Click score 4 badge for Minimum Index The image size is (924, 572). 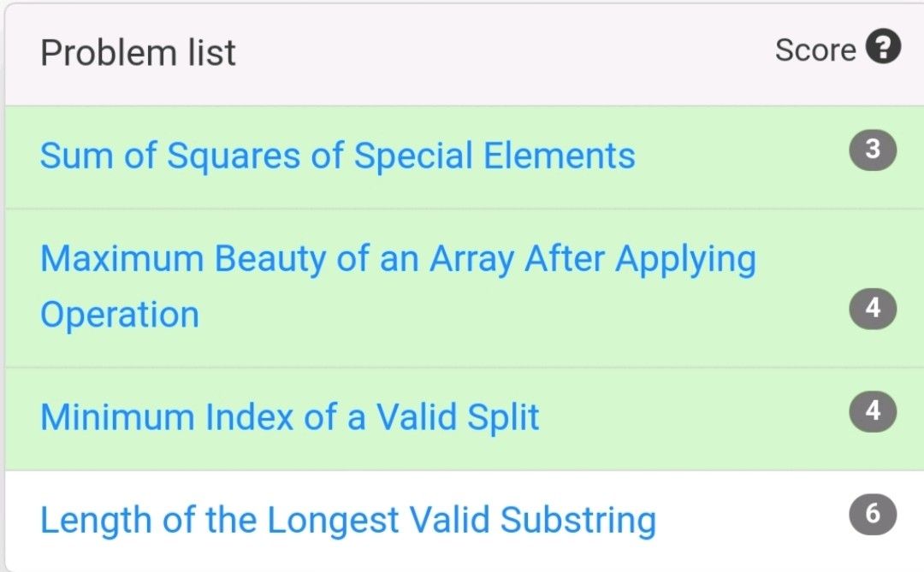tap(872, 412)
